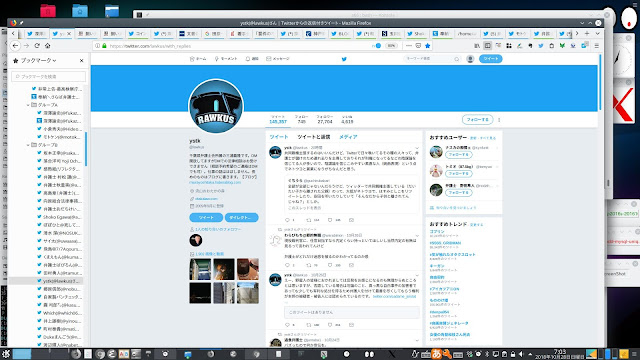The image size is (640, 360).
Task: Click the Twitter keyword search box
Action: [x=431, y=59]
